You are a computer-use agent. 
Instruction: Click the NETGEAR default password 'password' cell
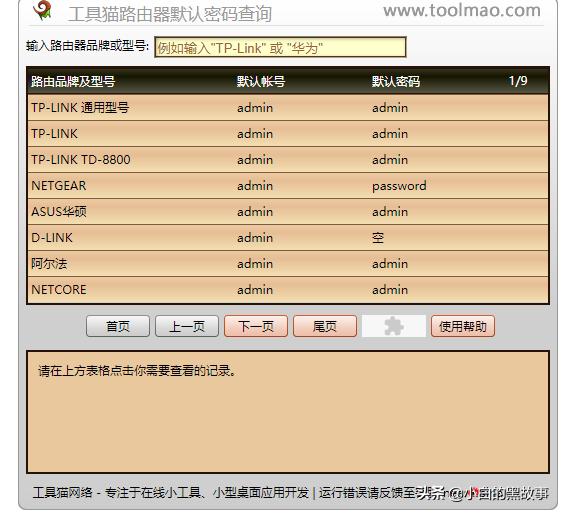click(399, 186)
